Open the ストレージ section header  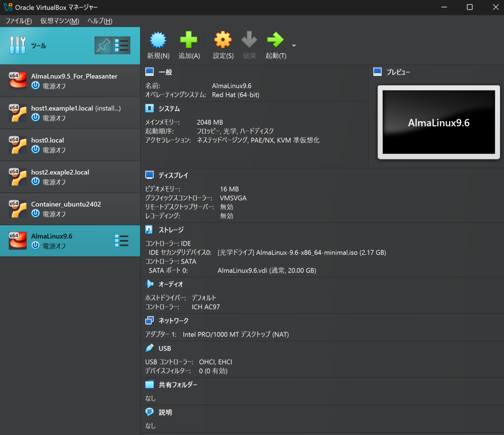tap(171, 230)
